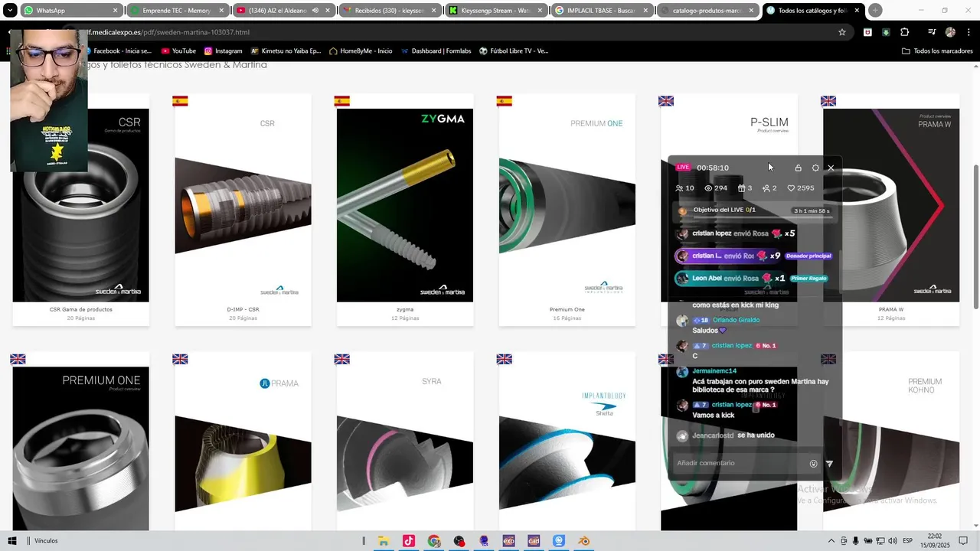Open the D-IMP CSR catalog thumbnail

243,205
